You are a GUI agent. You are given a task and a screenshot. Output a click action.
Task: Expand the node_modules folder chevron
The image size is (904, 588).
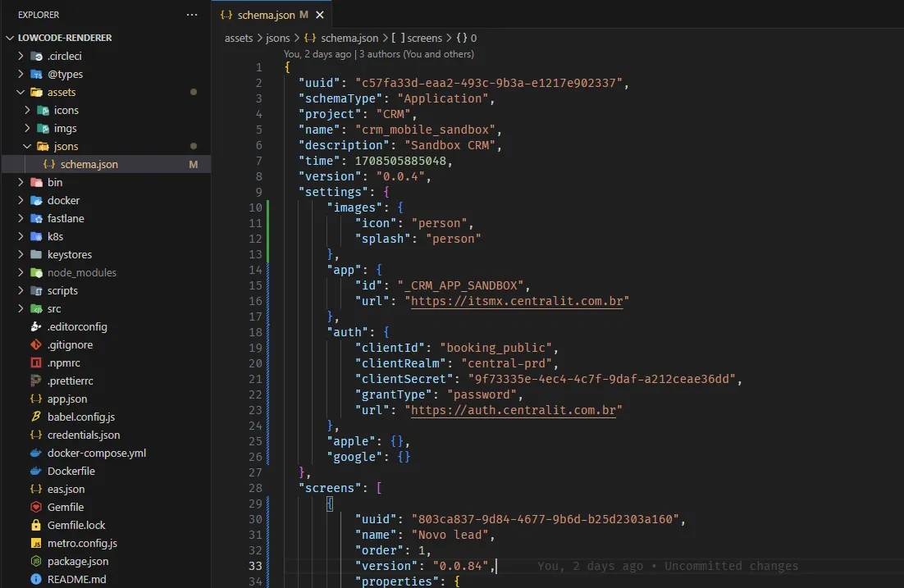[x=21, y=272]
